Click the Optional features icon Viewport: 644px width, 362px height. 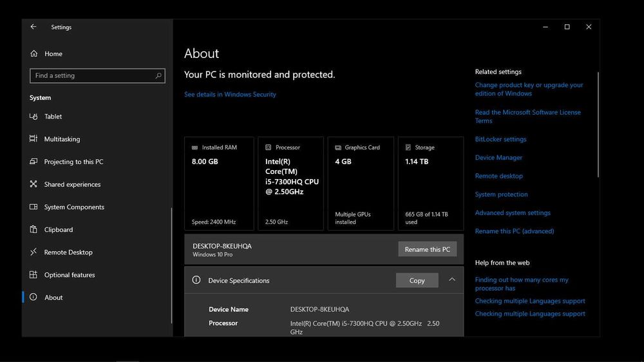coord(33,275)
